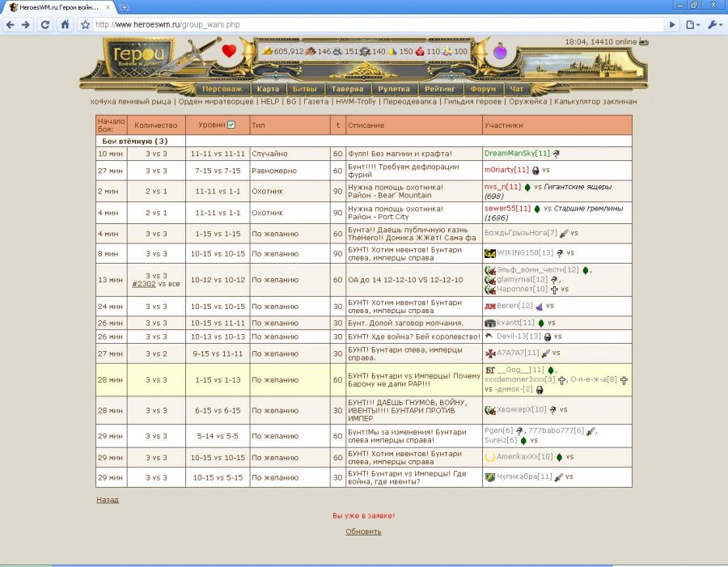
Task: Open the Орден миратворцев link
Action: click(x=216, y=101)
